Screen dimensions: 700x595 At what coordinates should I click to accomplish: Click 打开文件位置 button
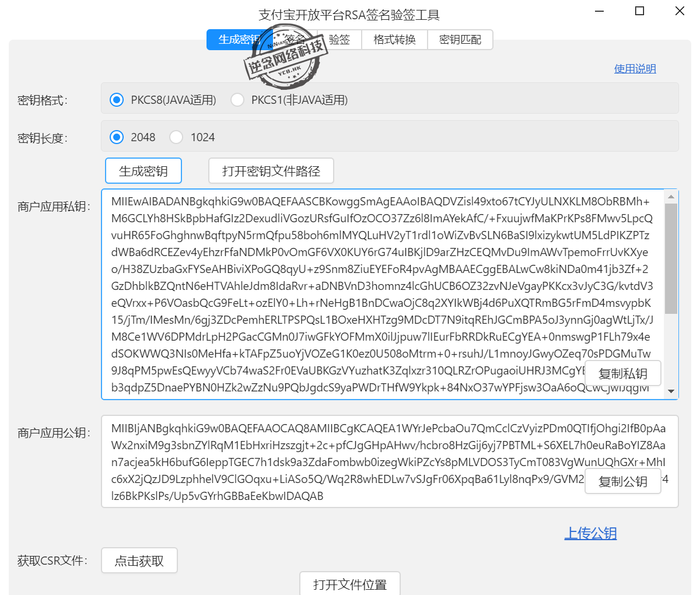tap(350, 583)
